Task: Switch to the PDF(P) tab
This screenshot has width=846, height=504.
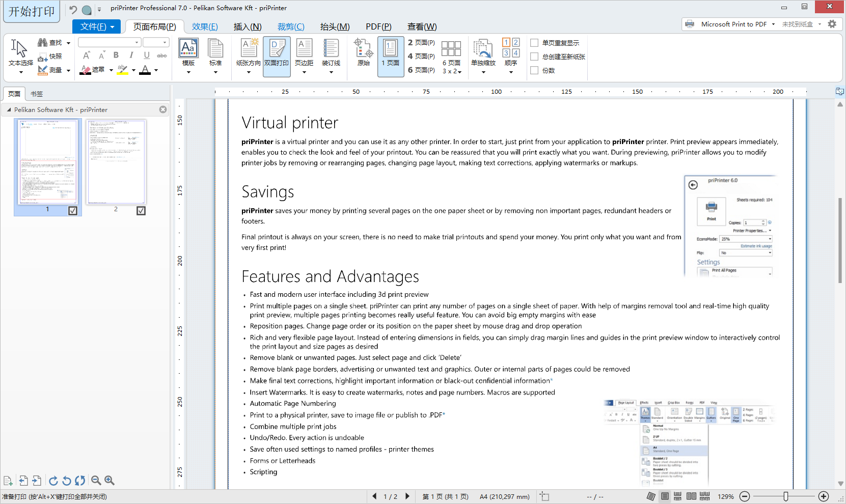Action: tap(378, 26)
